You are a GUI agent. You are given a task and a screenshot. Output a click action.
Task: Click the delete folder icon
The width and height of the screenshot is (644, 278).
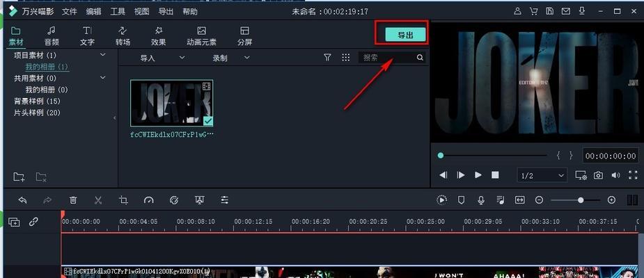[41, 177]
